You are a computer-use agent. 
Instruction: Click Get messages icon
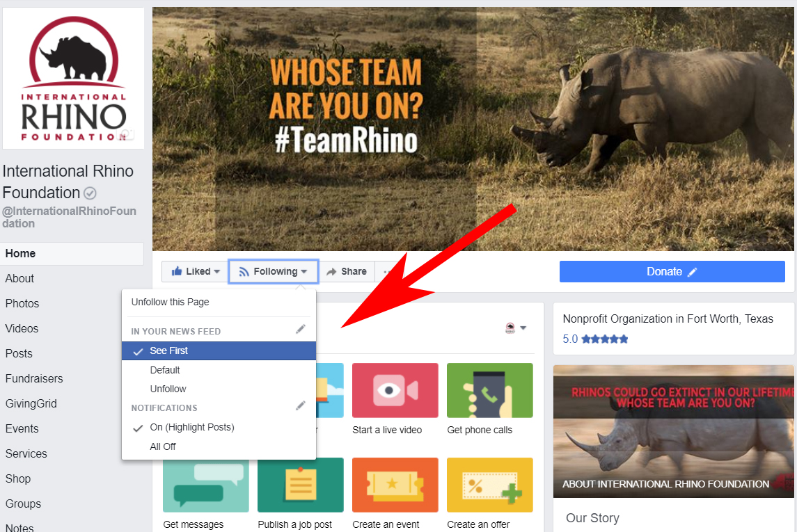[x=206, y=485]
